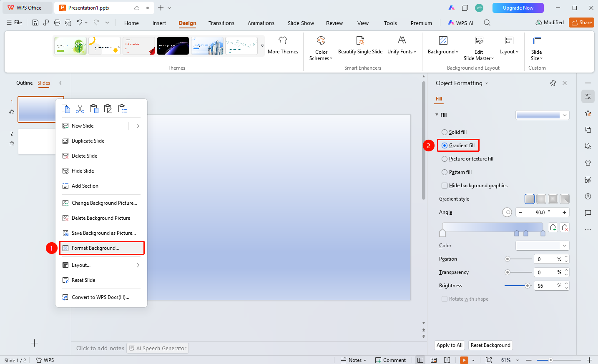598x364 pixels.
Task: Collapse the Fill section triangle
Action: pos(437,115)
